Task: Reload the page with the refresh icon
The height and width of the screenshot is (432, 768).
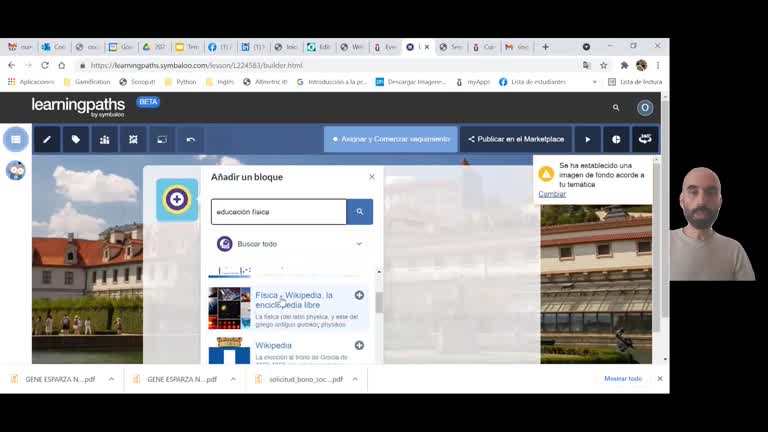Action: (45, 65)
